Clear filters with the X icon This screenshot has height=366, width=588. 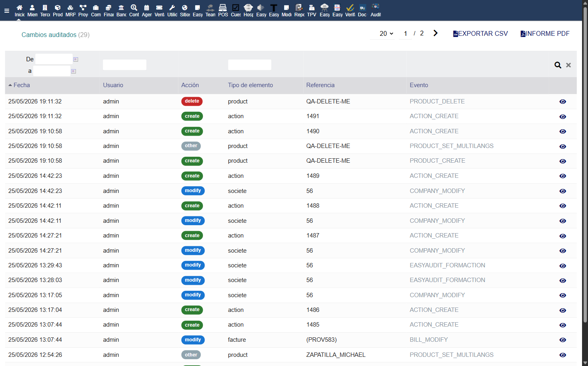(x=569, y=65)
